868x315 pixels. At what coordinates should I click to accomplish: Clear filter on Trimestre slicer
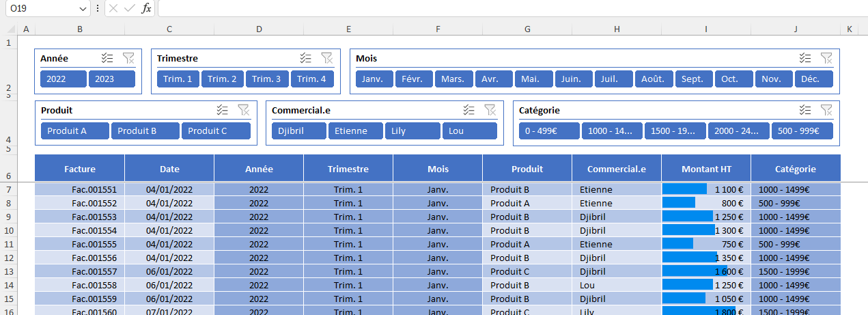[327, 58]
